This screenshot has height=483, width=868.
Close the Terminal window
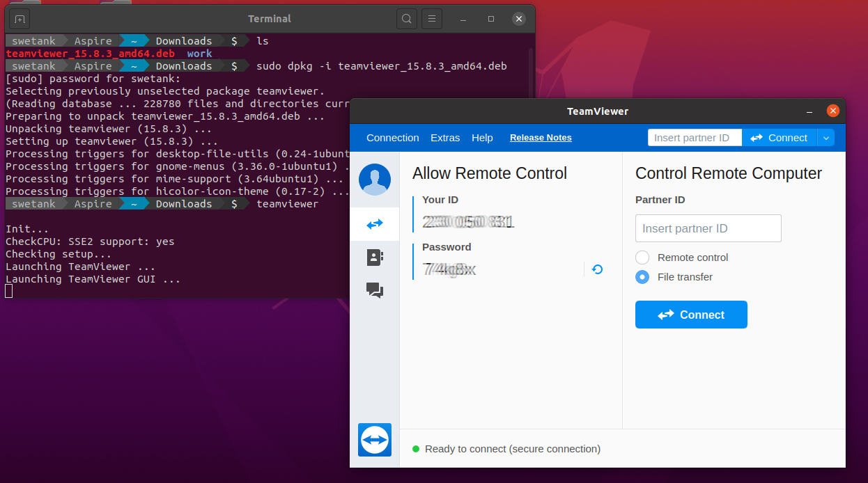(518, 19)
